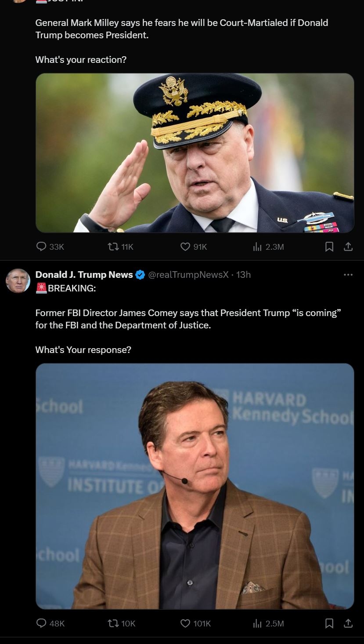This screenshot has height=644, width=364.
Task: View analytics for the Comey post
Action: coord(258,623)
